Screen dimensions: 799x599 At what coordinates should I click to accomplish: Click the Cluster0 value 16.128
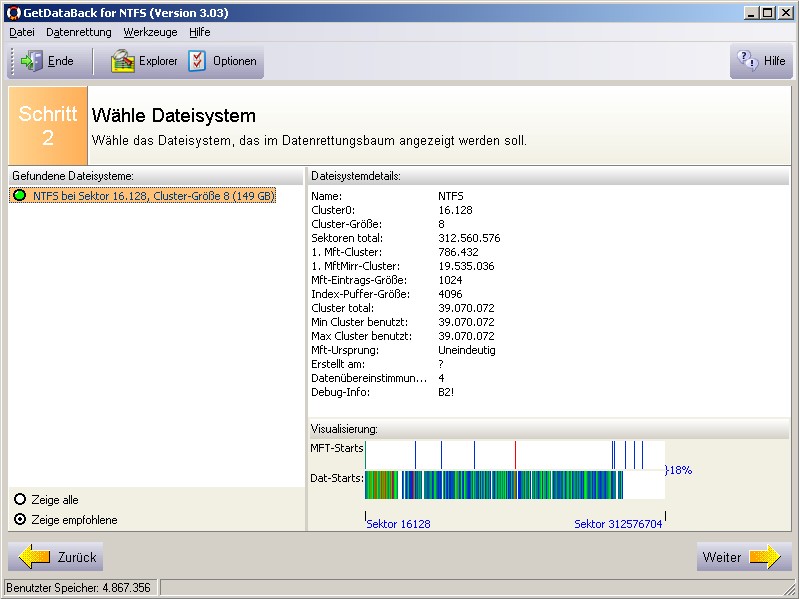(x=455, y=210)
